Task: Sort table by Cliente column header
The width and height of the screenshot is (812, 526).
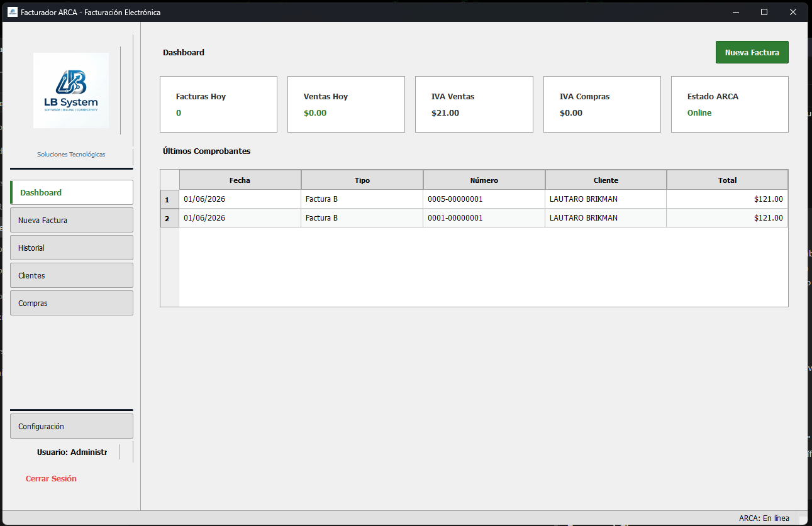Action: pos(606,180)
